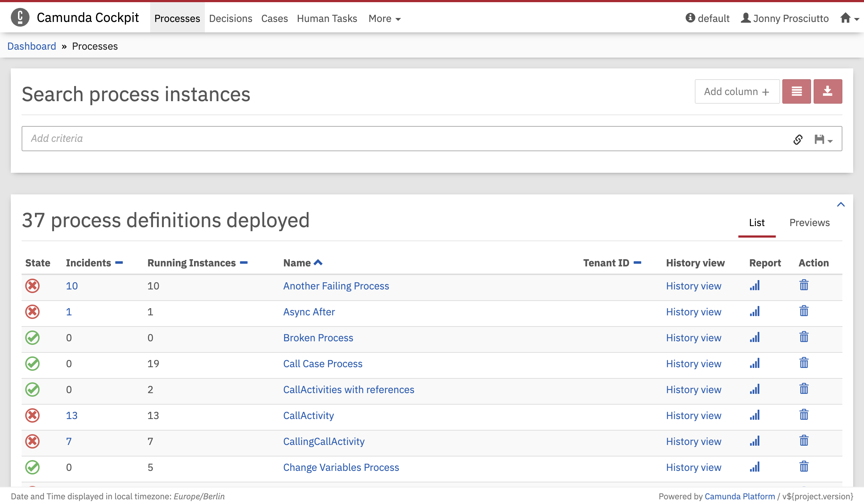Switch to Previews tab
864x504 pixels.
(x=809, y=223)
